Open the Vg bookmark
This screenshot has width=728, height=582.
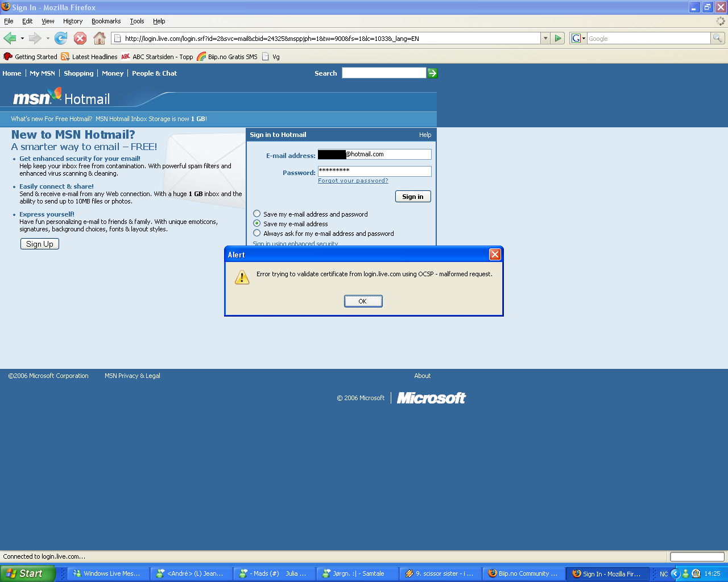[x=271, y=57]
